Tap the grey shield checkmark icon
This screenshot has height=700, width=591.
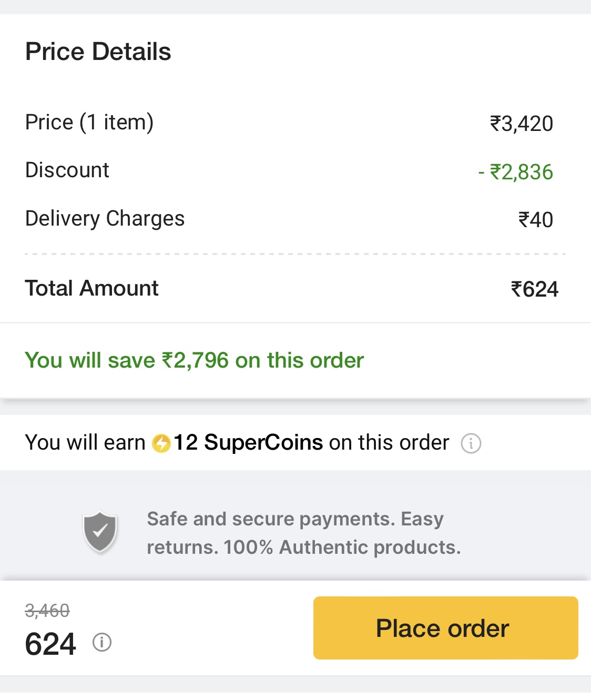tap(100, 532)
